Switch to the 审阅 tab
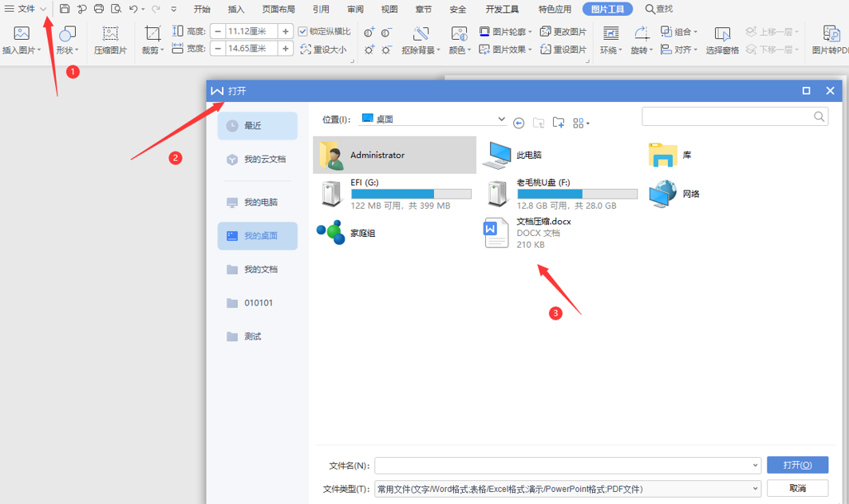This screenshot has width=849, height=504. (355, 9)
